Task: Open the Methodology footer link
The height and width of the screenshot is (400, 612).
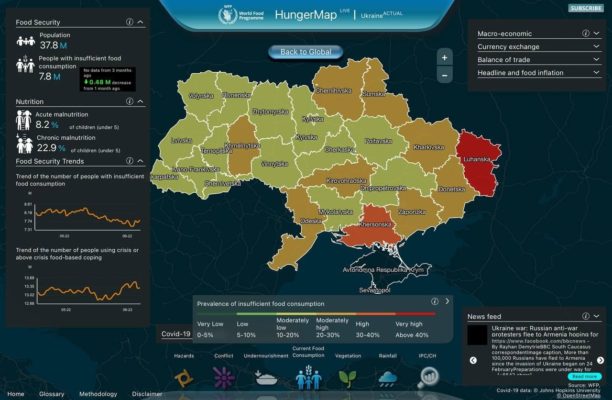Action: click(x=98, y=394)
